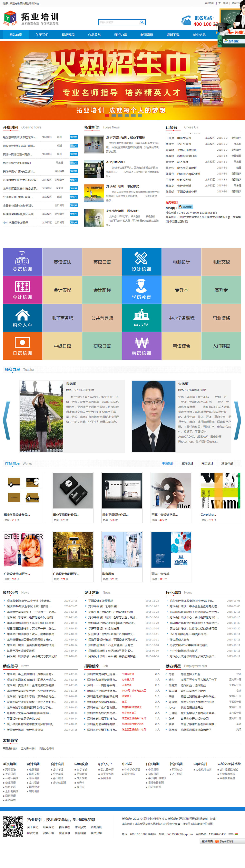The width and height of the screenshot is (245, 868).
Task: Open 师资力量 navigation item
Action: (x=121, y=35)
